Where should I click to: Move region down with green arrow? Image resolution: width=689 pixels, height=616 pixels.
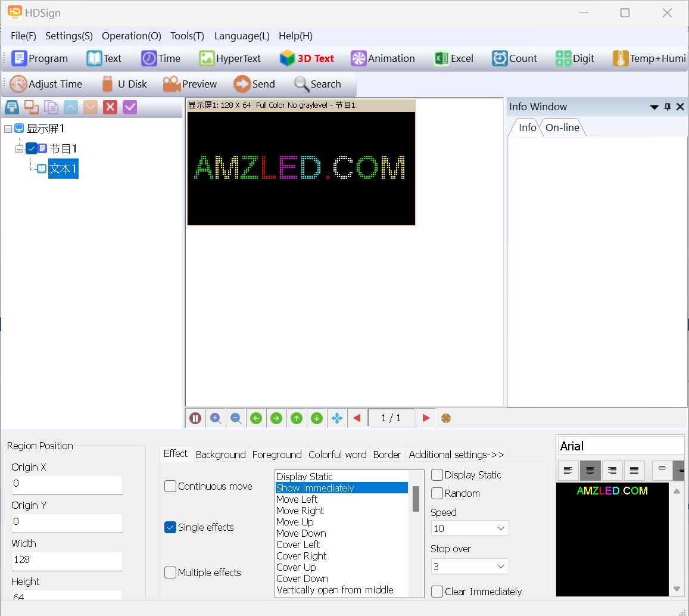coord(317,418)
